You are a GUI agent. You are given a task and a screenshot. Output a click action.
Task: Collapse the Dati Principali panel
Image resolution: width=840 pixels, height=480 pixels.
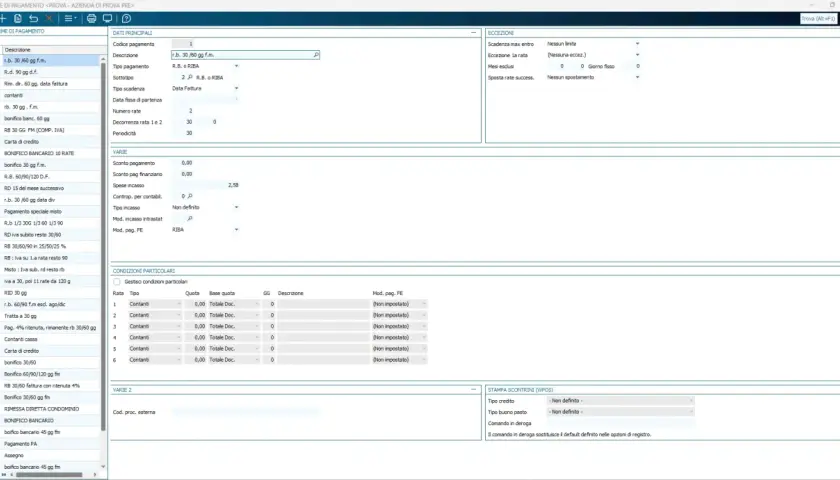tap(473, 33)
